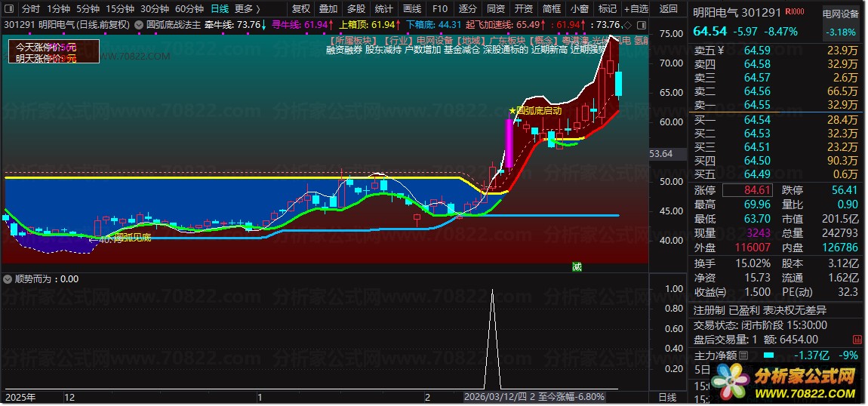This screenshot has width=868, height=406.
Task: Open the 小窗 mini window
Action: click(x=580, y=9)
